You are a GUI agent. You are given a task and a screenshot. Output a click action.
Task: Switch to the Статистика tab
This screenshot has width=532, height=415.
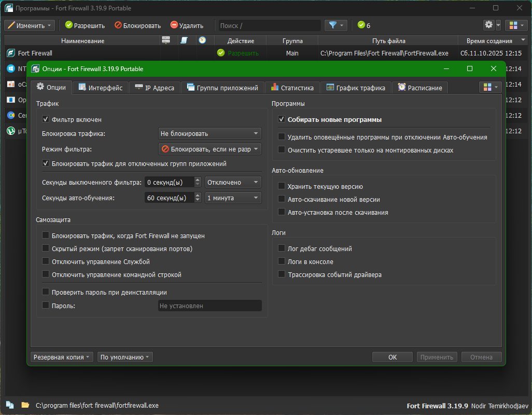(292, 88)
